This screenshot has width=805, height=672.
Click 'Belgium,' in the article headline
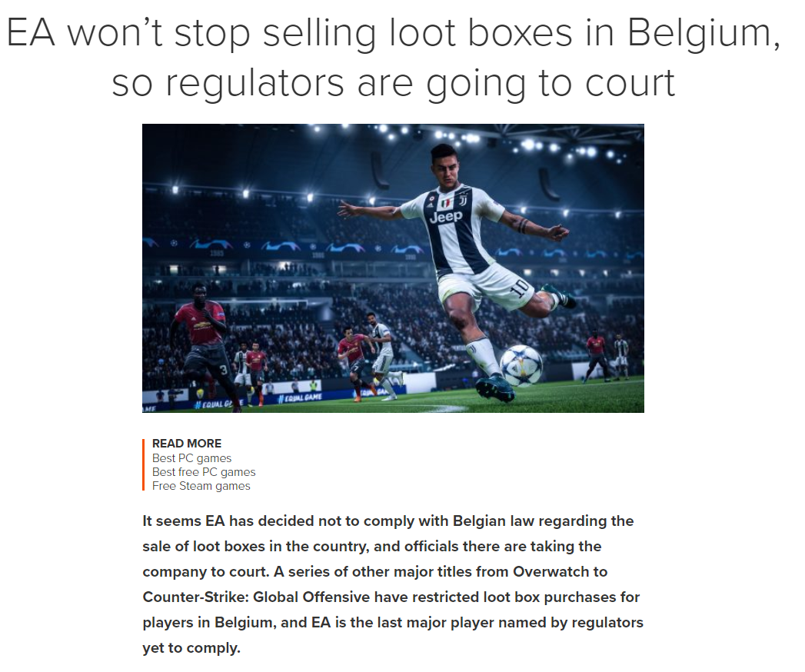point(704,34)
